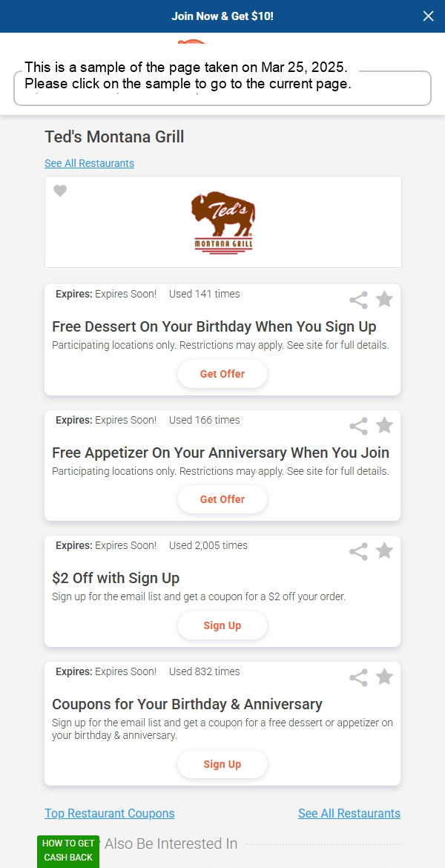Share the $2 Off with Sign Up offer
The width and height of the screenshot is (445, 868).
(x=359, y=552)
